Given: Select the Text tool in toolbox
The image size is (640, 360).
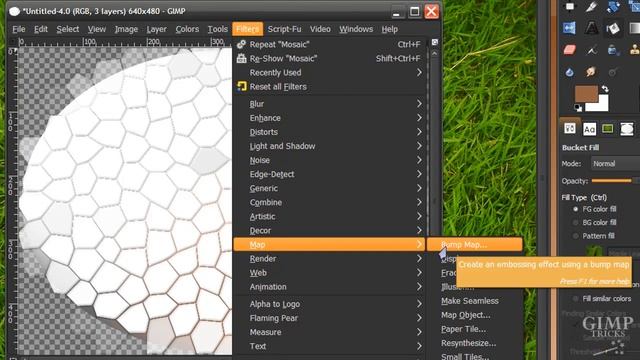Looking at the screenshot, I should pos(591,28).
